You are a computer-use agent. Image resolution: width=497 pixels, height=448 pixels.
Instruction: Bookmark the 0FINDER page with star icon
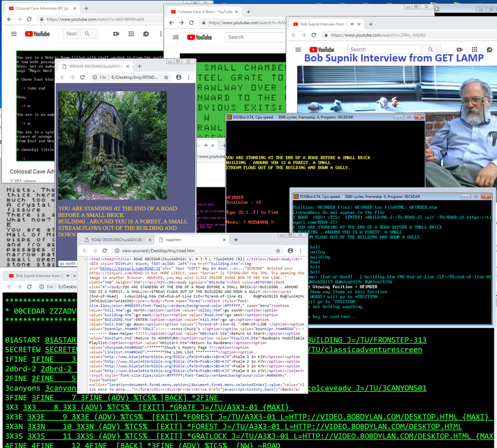point(166,78)
